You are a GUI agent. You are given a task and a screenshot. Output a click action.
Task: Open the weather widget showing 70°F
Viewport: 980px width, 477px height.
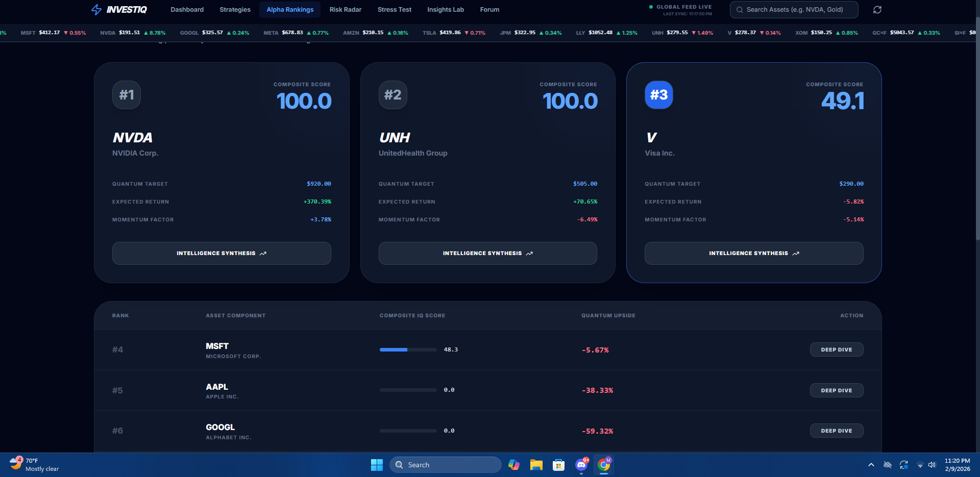pyautogui.click(x=34, y=465)
